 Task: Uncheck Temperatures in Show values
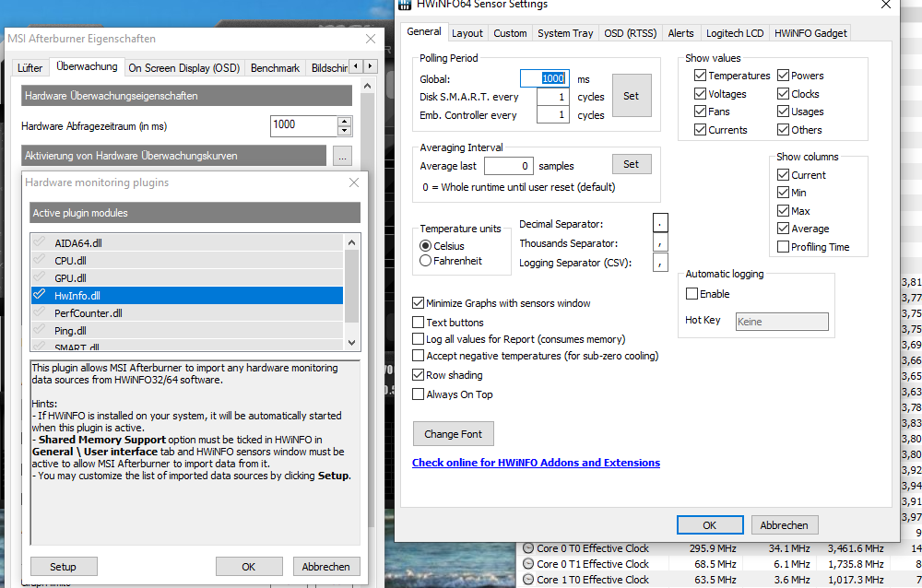pyautogui.click(x=700, y=76)
